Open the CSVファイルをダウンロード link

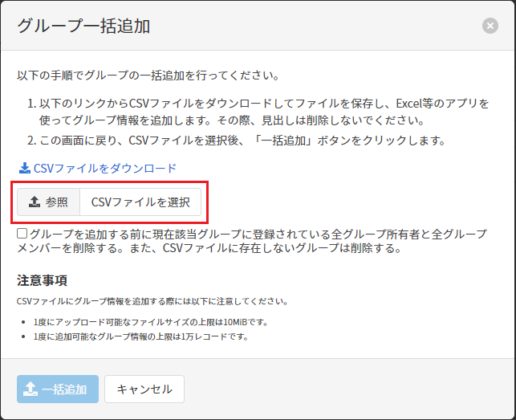(x=104, y=169)
